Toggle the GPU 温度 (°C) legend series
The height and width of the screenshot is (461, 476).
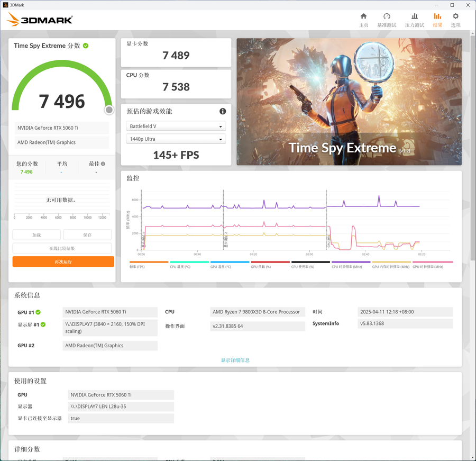230,265
